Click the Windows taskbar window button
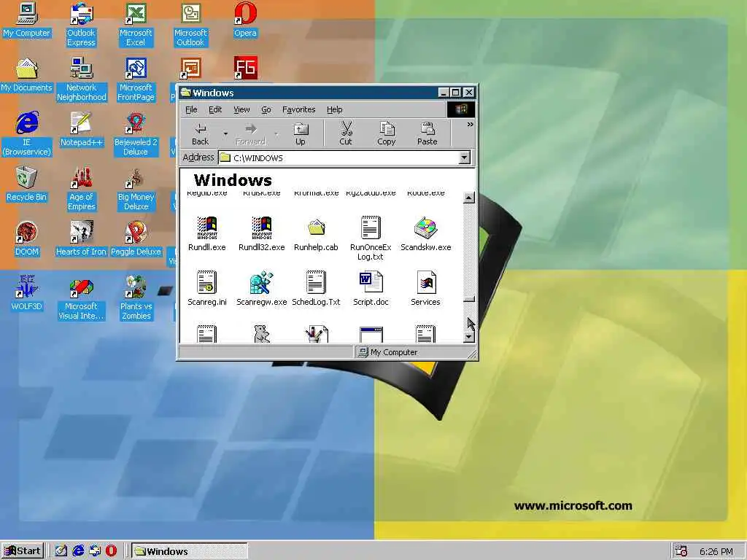The height and width of the screenshot is (560, 747). coord(190,551)
